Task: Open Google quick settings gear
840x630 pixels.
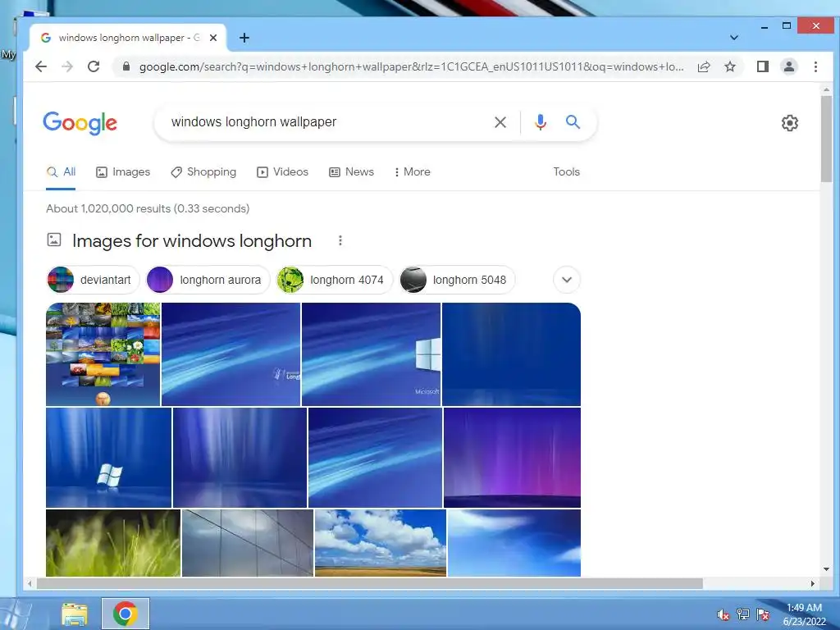Action: [790, 123]
